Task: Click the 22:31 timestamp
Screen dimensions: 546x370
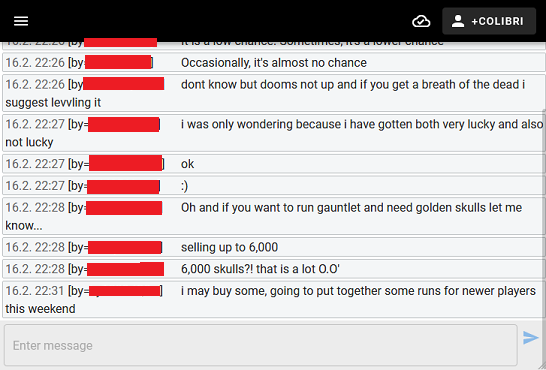Action: pos(35,291)
